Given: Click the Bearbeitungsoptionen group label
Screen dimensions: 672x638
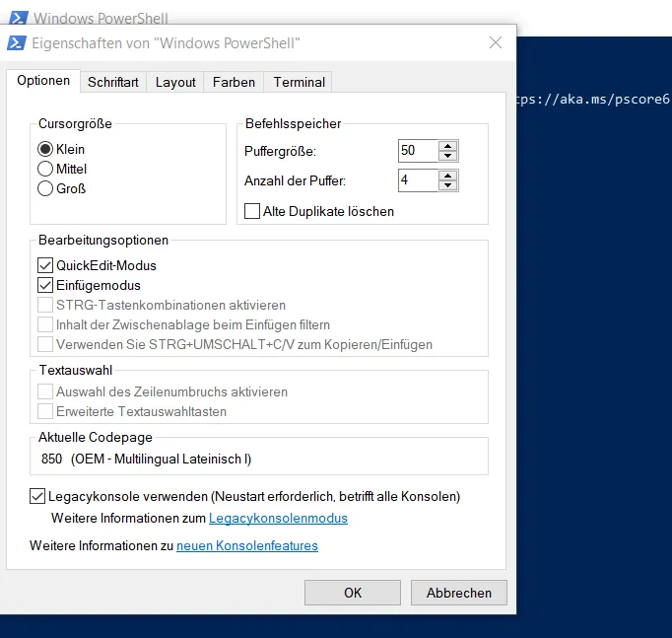Looking at the screenshot, I should [x=103, y=240].
